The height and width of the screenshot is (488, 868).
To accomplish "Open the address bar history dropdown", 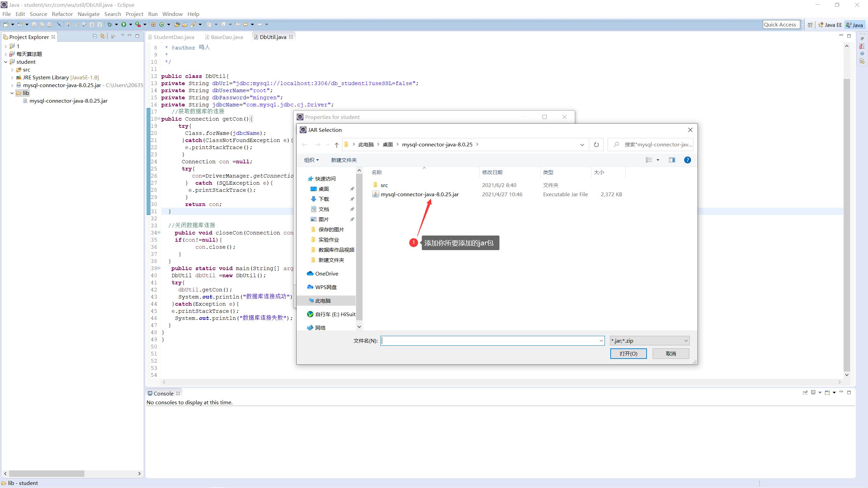I will 582,144.
